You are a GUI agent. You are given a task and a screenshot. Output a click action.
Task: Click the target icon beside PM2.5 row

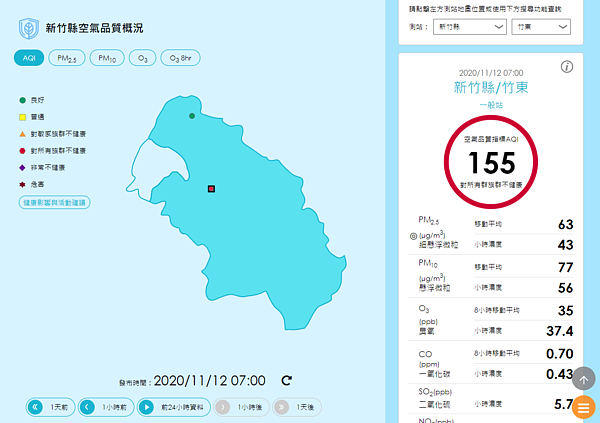tap(413, 236)
